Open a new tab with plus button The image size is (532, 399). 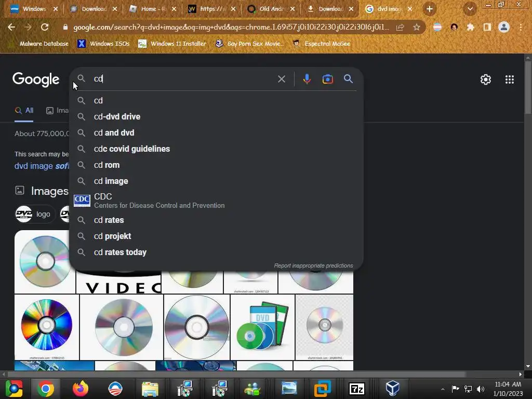(x=430, y=9)
